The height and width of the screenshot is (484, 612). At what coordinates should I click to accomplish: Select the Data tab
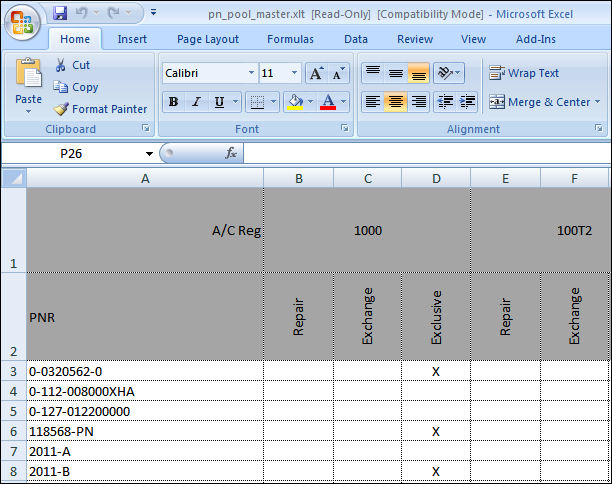coord(356,39)
